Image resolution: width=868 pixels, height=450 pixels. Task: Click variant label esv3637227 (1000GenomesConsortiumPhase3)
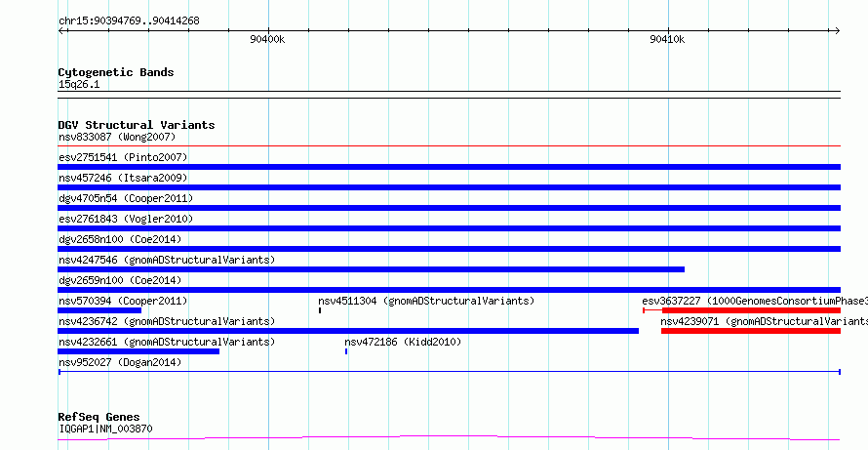coord(755,301)
